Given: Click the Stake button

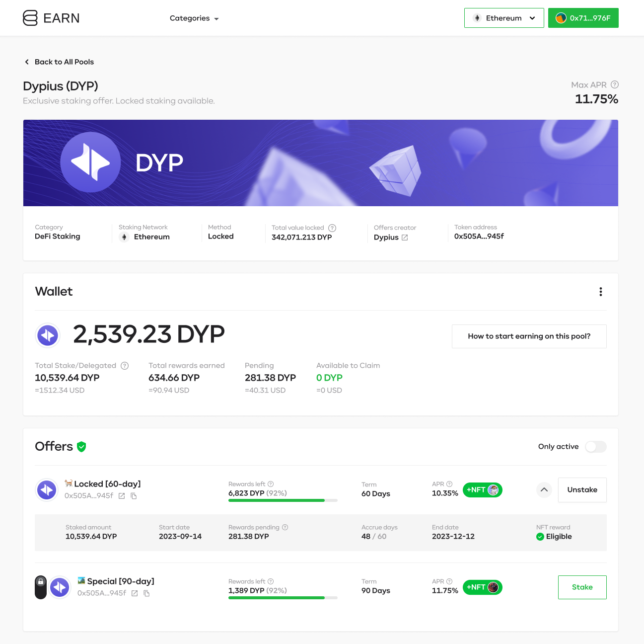Looking at the screenshot, I should [x=582, y=587].
